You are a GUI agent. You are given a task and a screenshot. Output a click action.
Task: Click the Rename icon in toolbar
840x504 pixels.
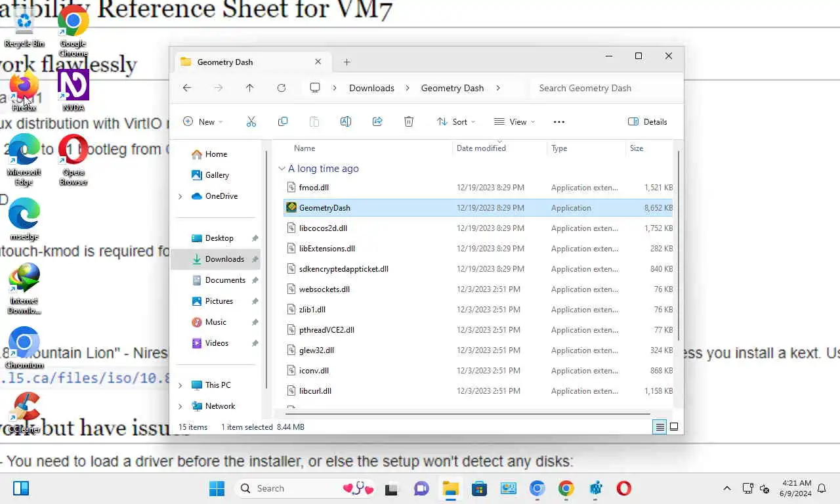click(x=346, y=121)
